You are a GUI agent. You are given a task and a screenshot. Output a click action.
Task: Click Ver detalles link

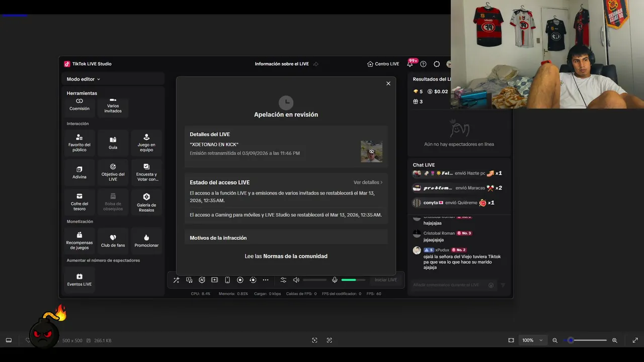coord(368,183)
